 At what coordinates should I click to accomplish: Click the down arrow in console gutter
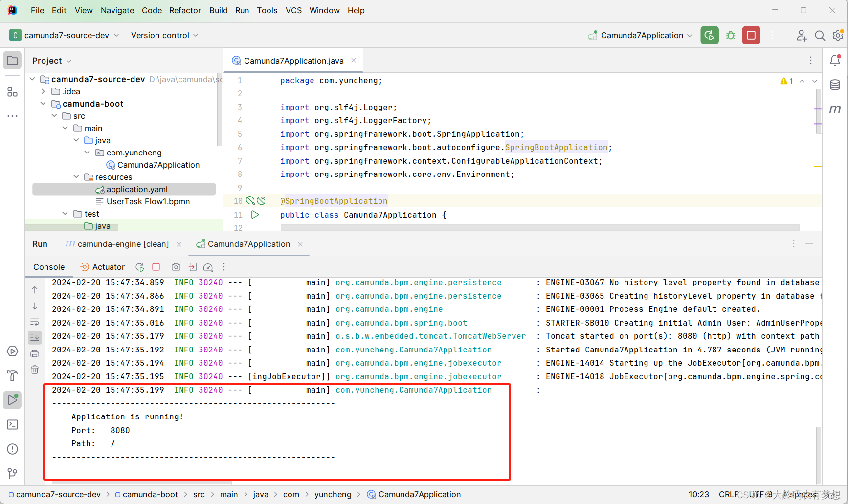point(35,306)
